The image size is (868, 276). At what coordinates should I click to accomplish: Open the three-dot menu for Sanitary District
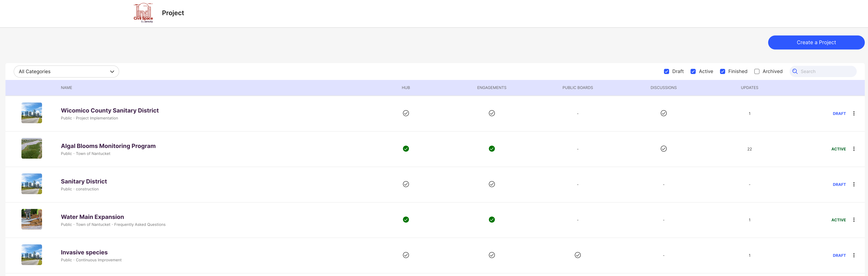(854, 184)
